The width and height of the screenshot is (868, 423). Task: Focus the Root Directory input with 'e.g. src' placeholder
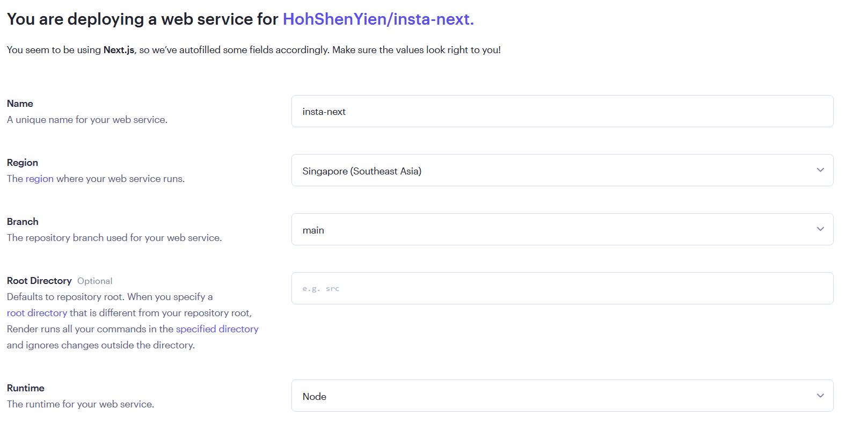561,289
